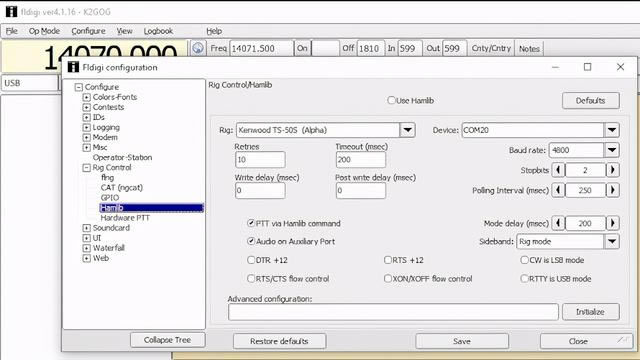Viewport: 640px width, 360px height.
Task: Open the Logbook menu
Action: pos(158,31)
